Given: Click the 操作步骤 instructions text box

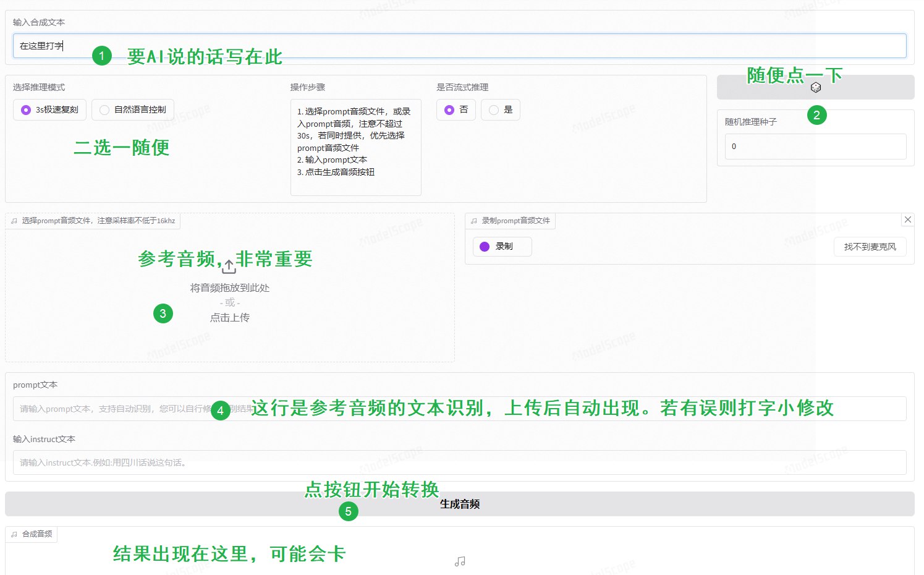Looking at the screenshot, I should coord(355,147).
